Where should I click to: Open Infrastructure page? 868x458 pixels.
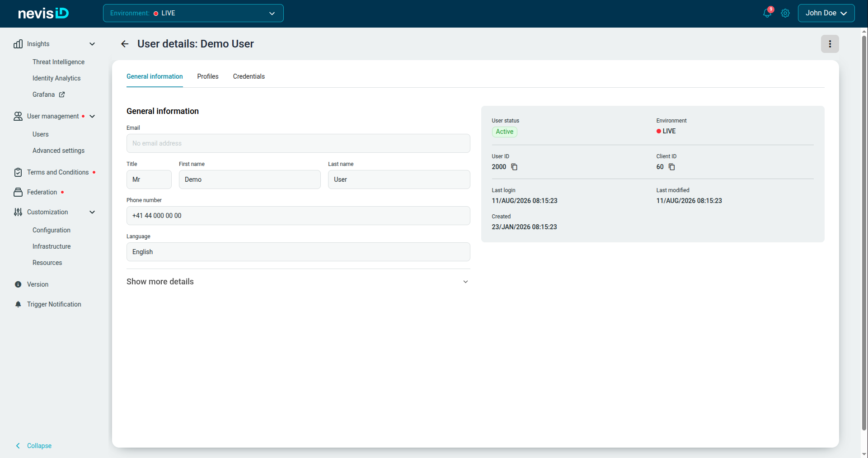click(52, 246)
